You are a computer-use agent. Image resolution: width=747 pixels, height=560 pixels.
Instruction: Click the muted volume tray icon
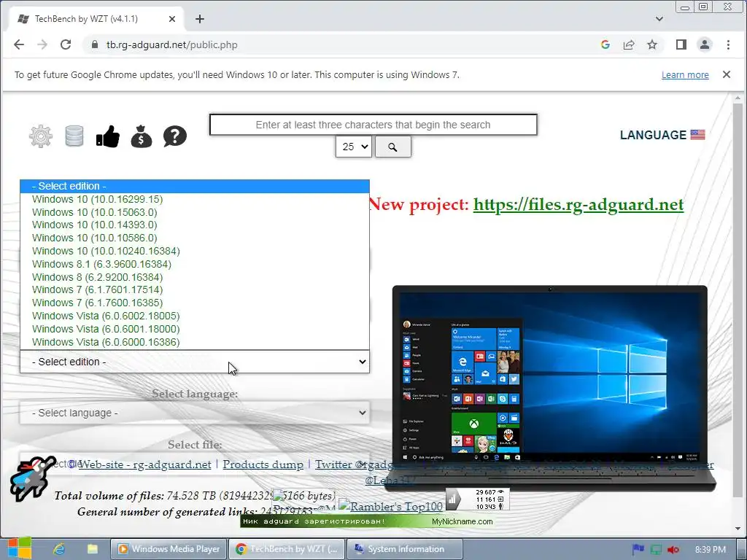click(673, 550)
